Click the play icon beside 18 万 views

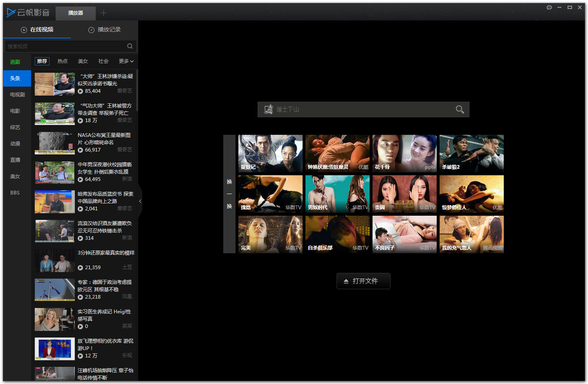tap(81, 121)
